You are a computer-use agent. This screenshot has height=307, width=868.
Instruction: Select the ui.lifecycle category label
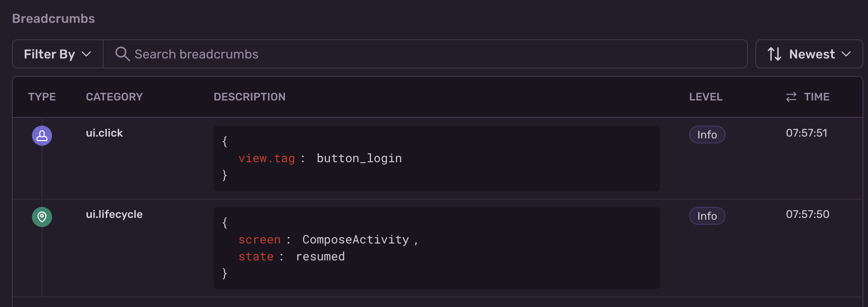pyautogui.click(x=114, y=214)
